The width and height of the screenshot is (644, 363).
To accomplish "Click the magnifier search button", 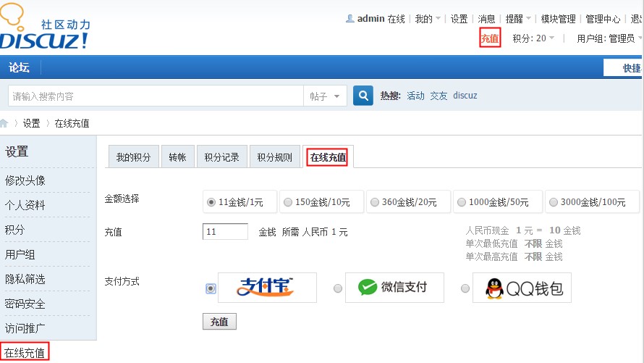I will pyautogui.click(x=363, y=96).
